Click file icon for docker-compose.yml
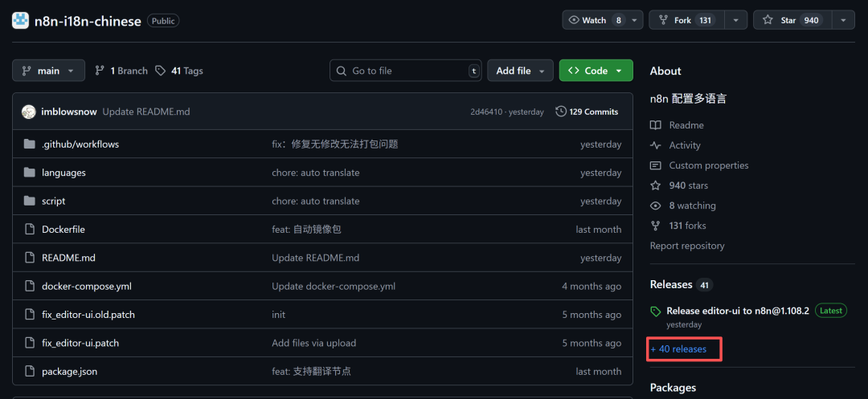868x399 pixels. [30, 287]
